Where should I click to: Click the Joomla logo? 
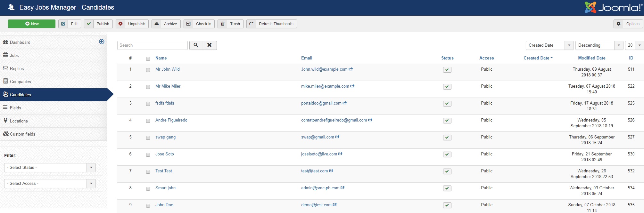click(x=614, y=7)
